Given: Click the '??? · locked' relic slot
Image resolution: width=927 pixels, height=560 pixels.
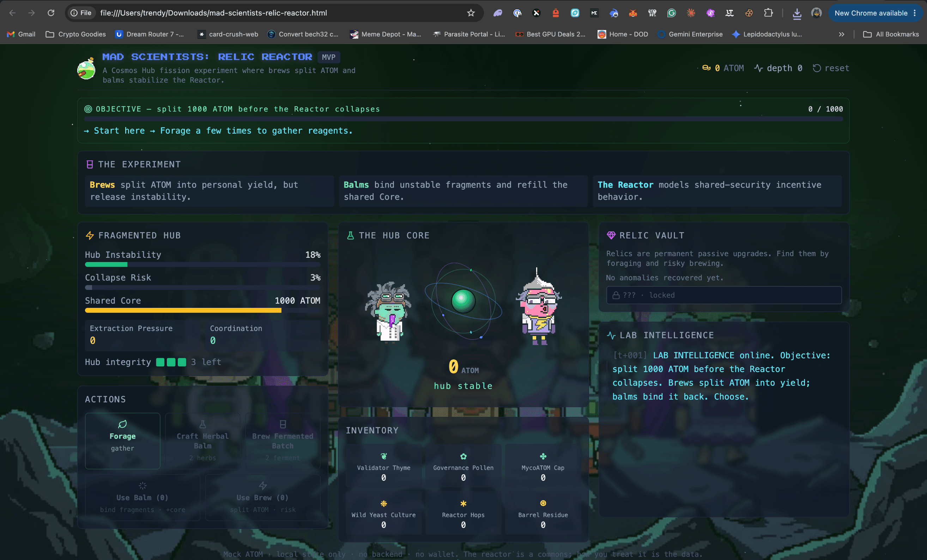Looking at the screenshot, I should [724, 295].
